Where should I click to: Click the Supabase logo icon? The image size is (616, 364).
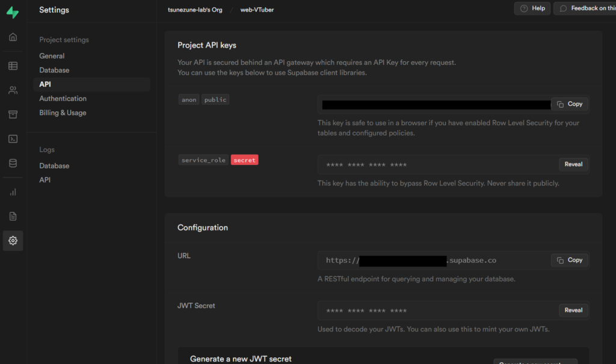pos(13,11)
